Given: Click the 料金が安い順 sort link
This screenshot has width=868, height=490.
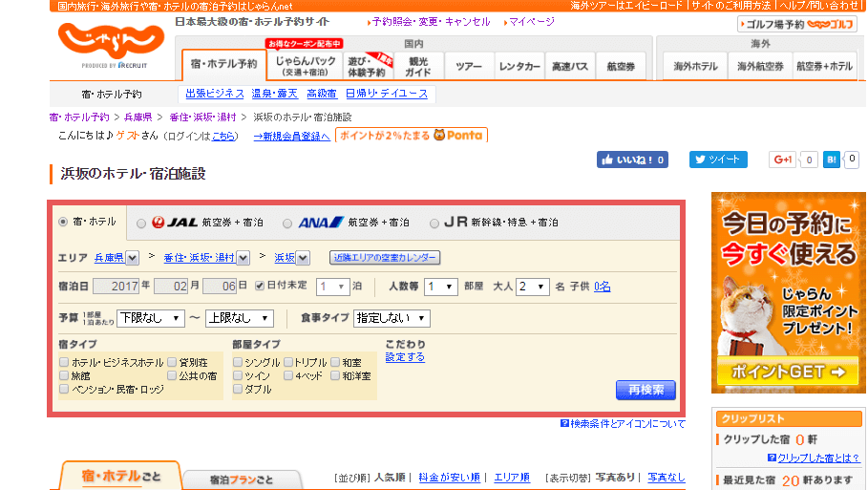Looking at the screenshot, I should 449,478.
